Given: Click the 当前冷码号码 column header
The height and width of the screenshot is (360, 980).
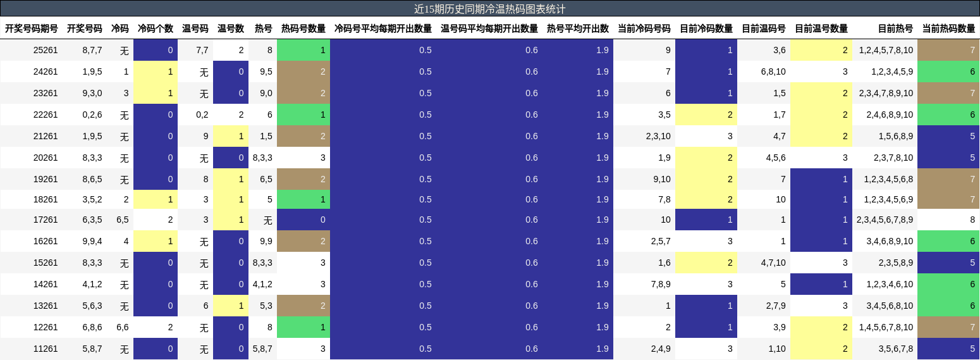Looking at the screenshot, I should pos(644,28).
